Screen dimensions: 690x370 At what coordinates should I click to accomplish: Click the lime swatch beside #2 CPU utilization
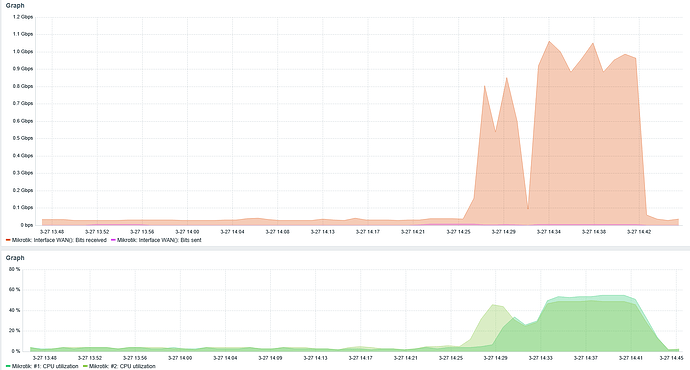pyautogui.click(x=85, y=366)
